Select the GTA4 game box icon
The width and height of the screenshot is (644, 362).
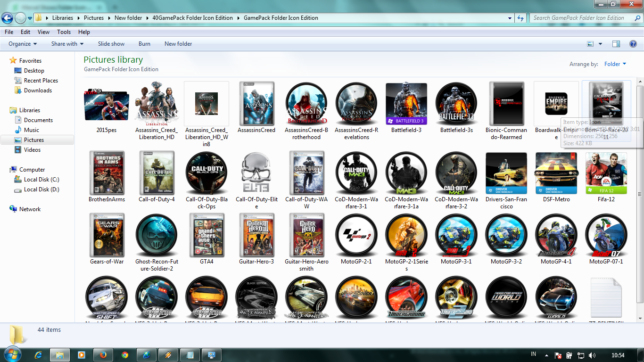[x=206, y=234]
